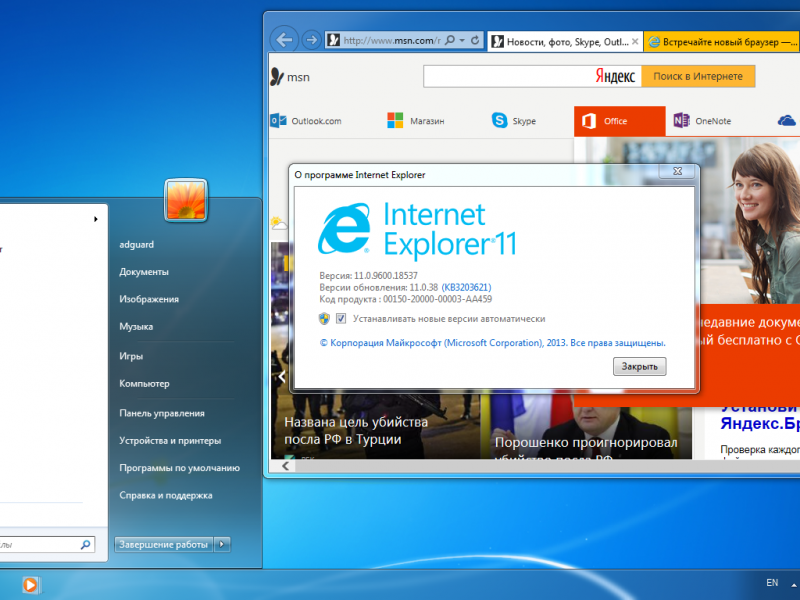Go forward with the browser forward arrow
Screen dimensions: 800x600
(311, 40)
